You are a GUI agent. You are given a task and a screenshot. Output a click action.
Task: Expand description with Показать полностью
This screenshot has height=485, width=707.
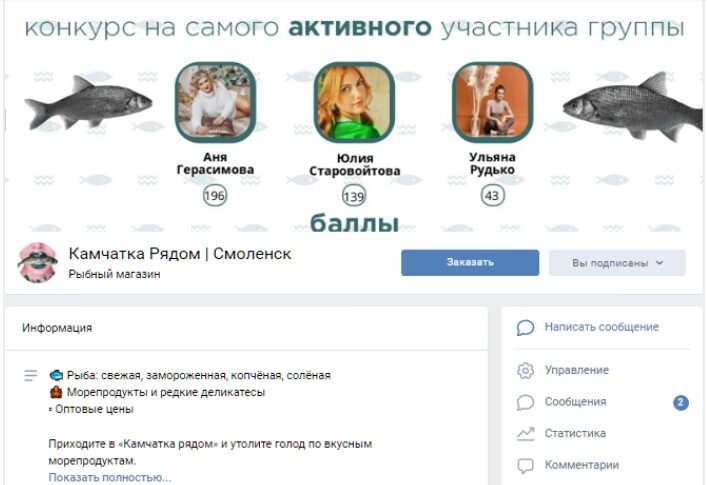tap(110, 477)
